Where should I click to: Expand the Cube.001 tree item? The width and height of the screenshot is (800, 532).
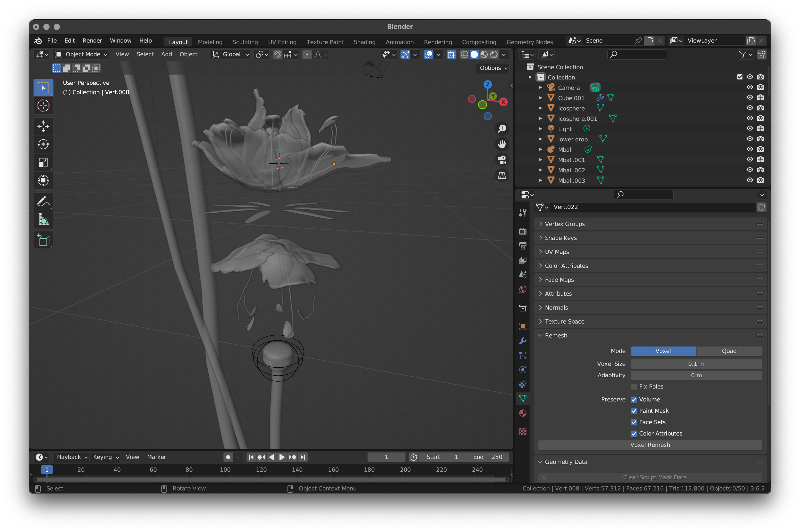(x=540, y=98)
